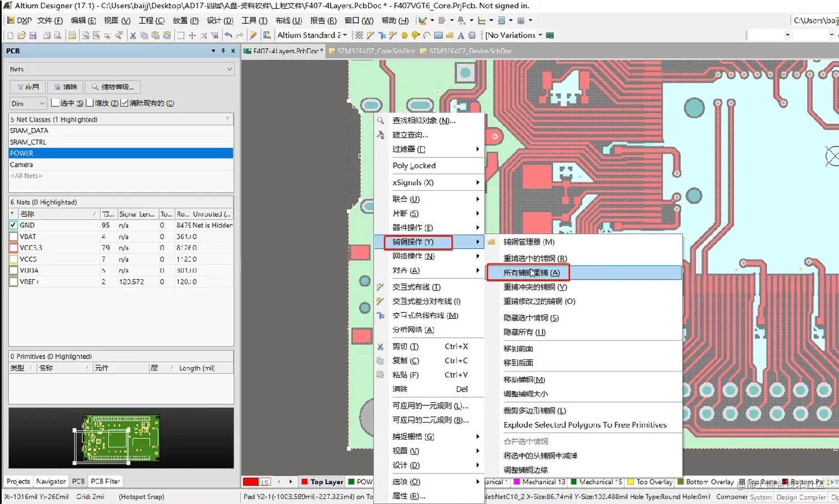Viewport: 839px width, 504px height.
Task: Pin the PCB panel with pushpin icon
Action: point(223,51)
